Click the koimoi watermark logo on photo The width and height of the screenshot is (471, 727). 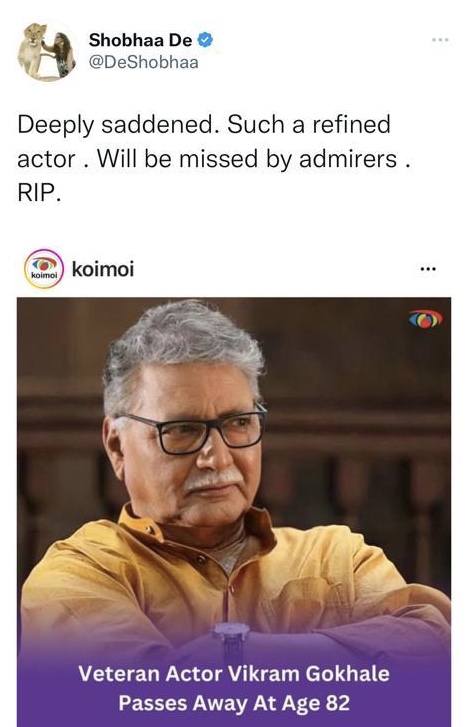point(426,319)
